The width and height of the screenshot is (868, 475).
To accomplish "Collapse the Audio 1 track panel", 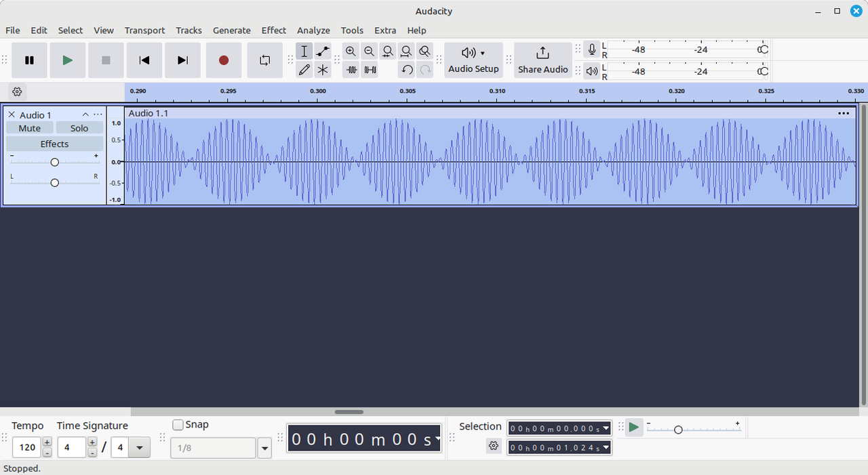I will click(85, 114).
